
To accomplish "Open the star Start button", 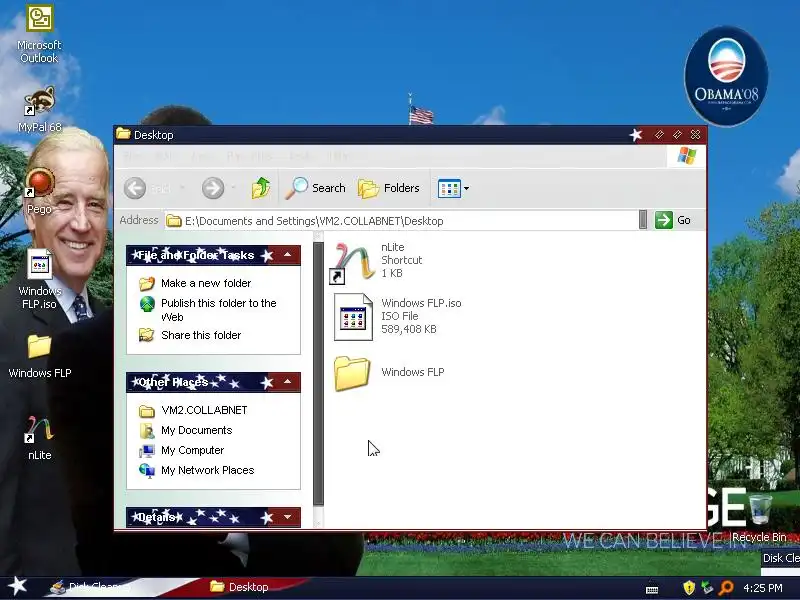I will [17, 586].
